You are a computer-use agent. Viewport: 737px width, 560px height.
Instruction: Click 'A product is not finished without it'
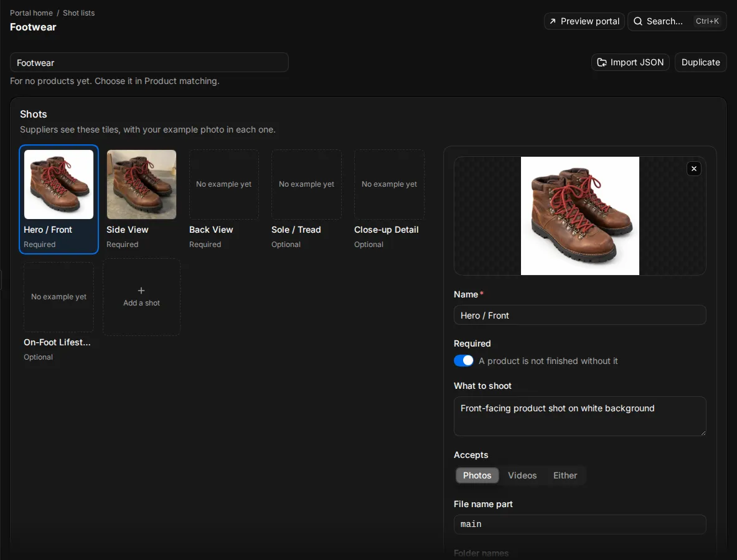pos(548,361)
